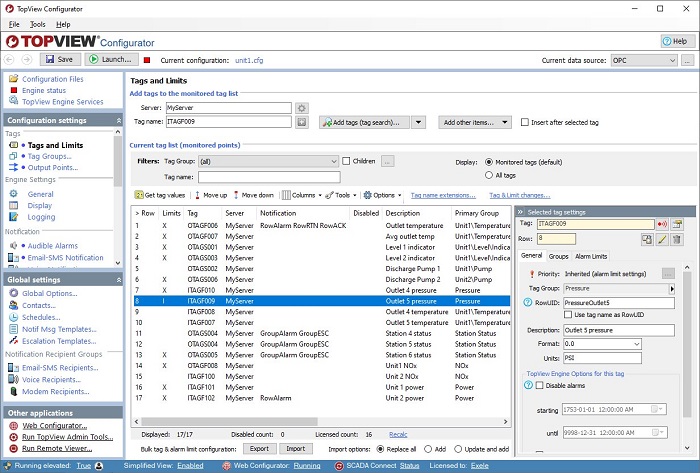This screenshot has width=700, height=473.
Task: Open General engine settings gear item
Action: pos(40,194)
